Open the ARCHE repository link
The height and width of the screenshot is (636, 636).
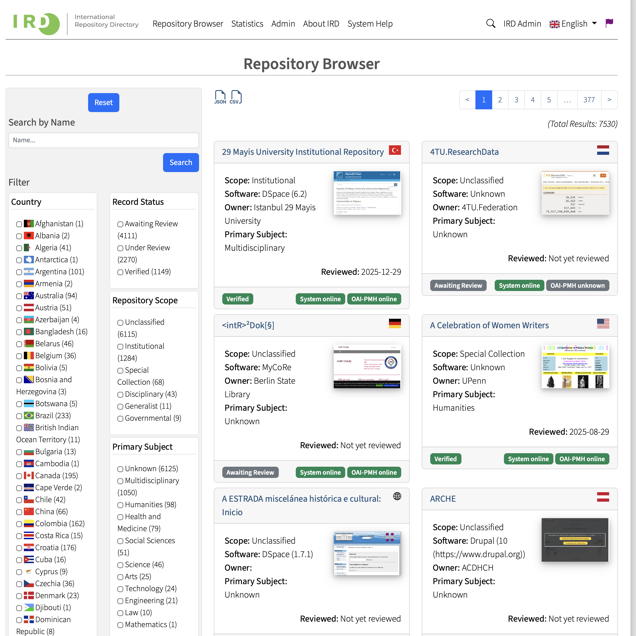(x=443, y=498)
